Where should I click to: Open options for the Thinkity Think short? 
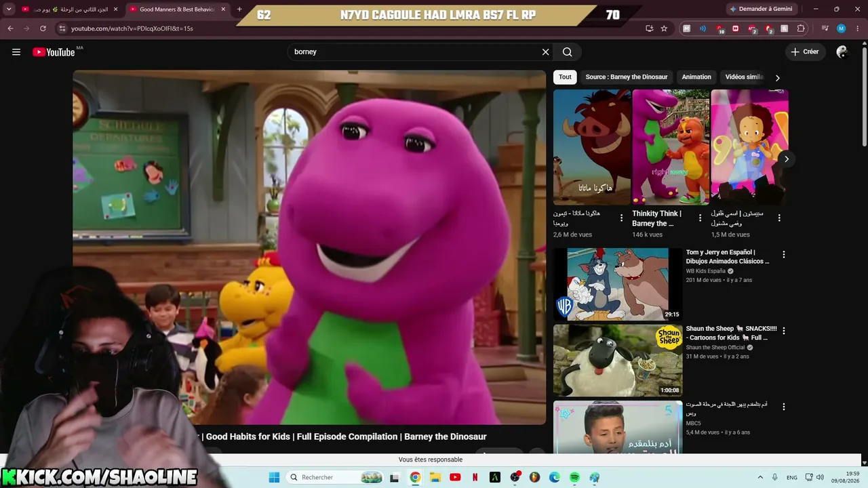tap(701, 218)
